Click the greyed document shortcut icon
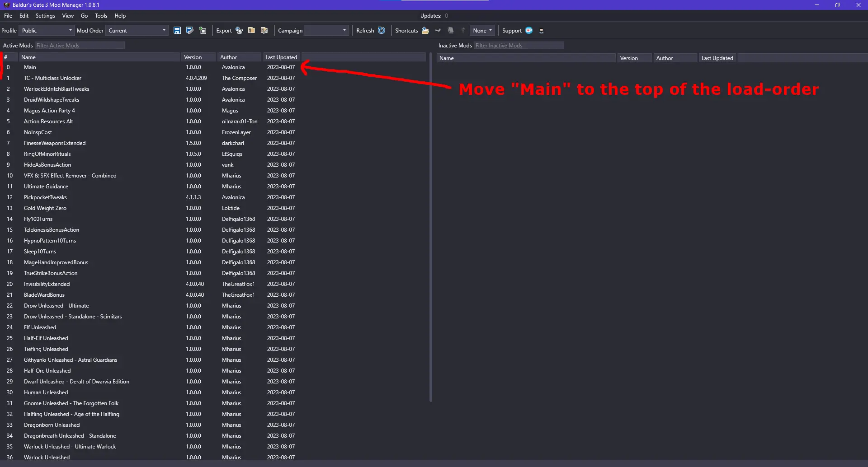 (x=450, y=30)
